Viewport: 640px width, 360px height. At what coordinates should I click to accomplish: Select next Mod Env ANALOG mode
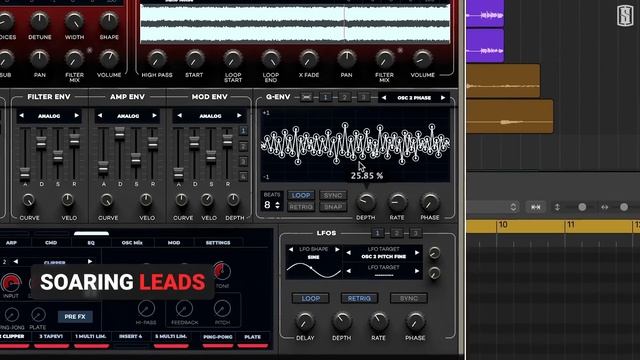[239, 116]
